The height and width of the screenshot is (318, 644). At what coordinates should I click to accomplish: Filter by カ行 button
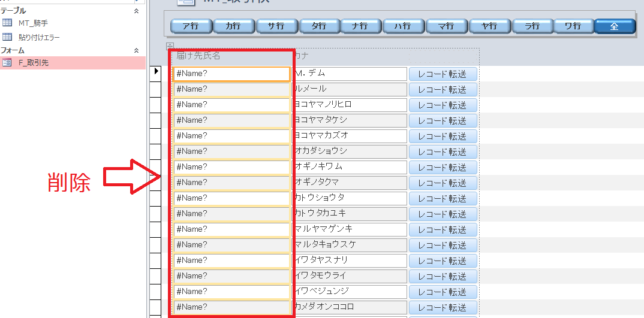(x=234, y=26)
